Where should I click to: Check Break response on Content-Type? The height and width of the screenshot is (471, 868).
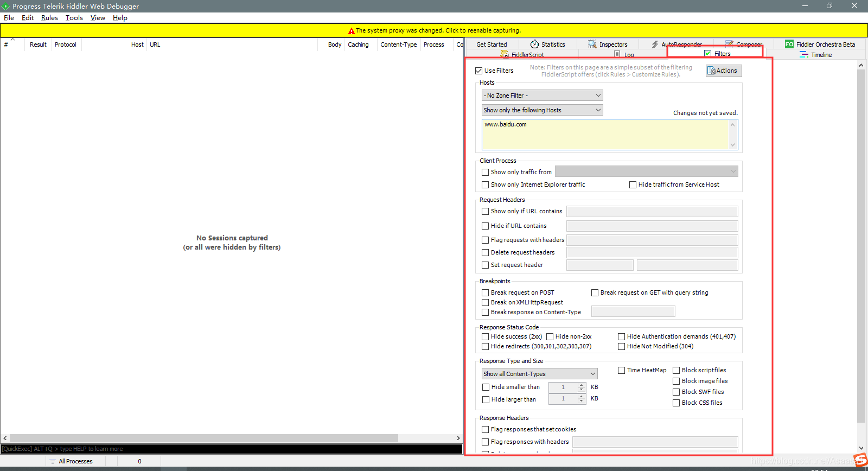[485, 312]
